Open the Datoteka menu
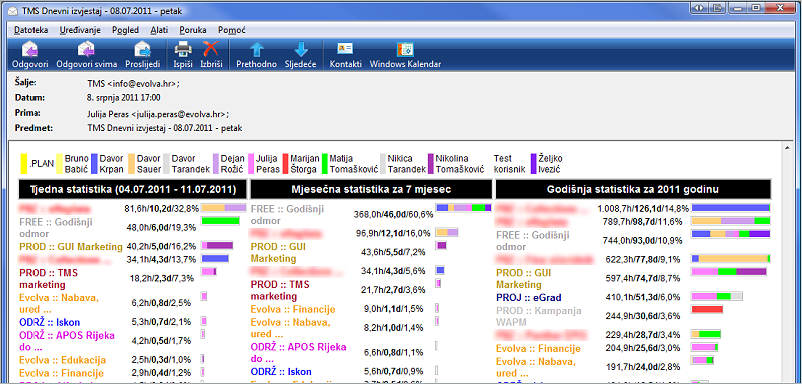The height and width of the screenshot is (384, 802). [31, 30]
